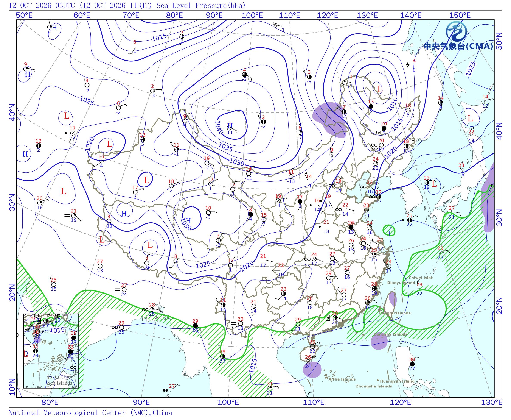511x420 pixels.
Task: Click the 1035 isobar label
Action: 225,147
